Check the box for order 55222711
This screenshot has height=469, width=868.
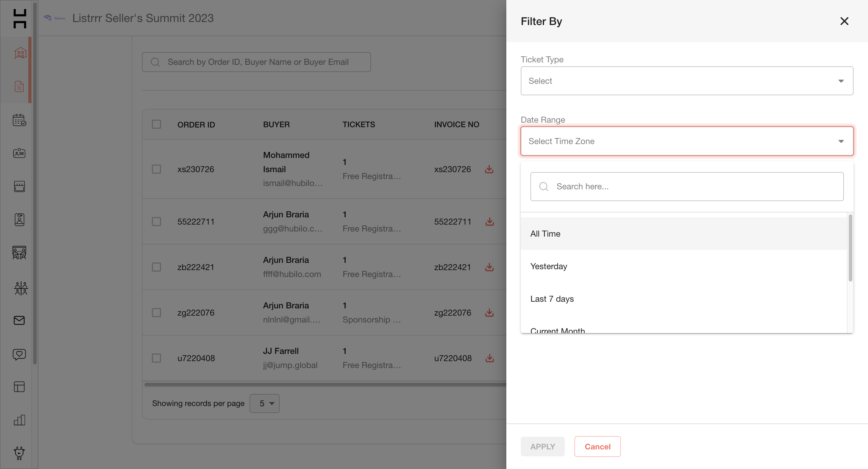(x=156, y=222)
